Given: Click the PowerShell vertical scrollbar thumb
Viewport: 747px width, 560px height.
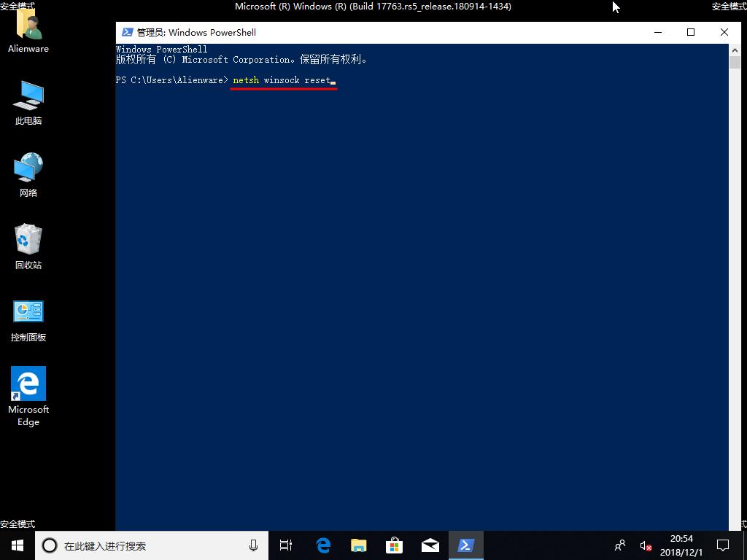Looking at the screenshot, I should (735, 63).
